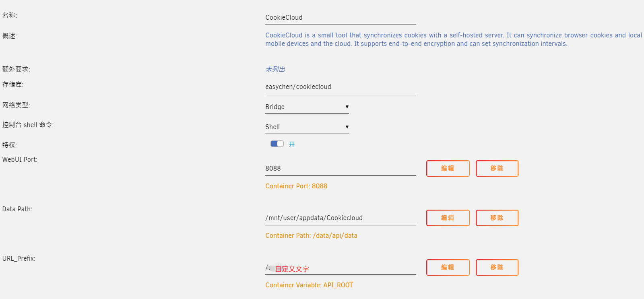The image size is (644, 299).
Task: Select the 8088 WebUI port field
Action: click(341, 169)
